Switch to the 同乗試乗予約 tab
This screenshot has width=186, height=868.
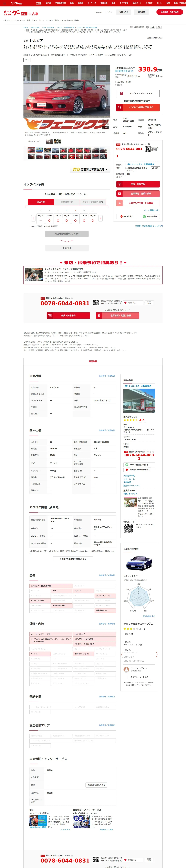point(67,202)
